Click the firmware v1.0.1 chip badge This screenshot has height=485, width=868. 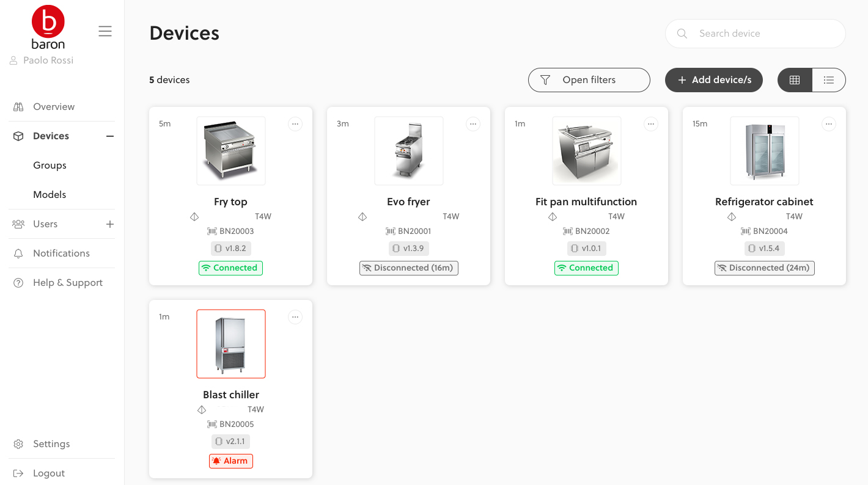click(x=586, y=249)
